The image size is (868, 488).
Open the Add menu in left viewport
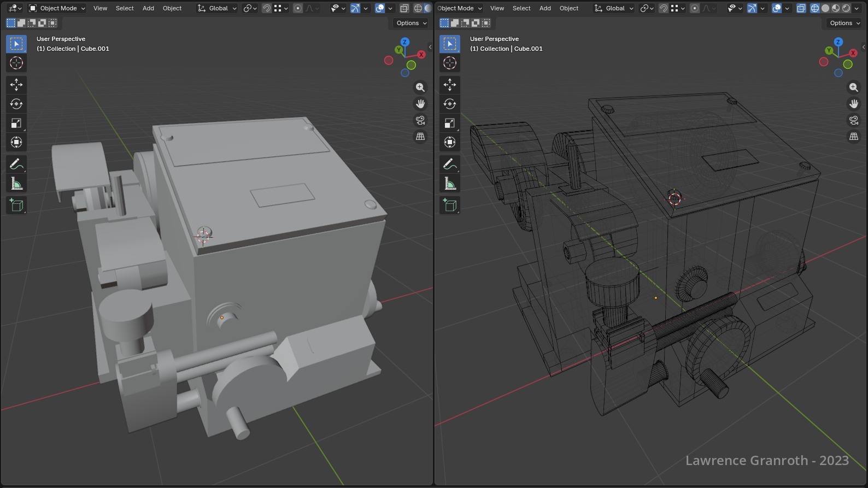click(x=148, y=8)
